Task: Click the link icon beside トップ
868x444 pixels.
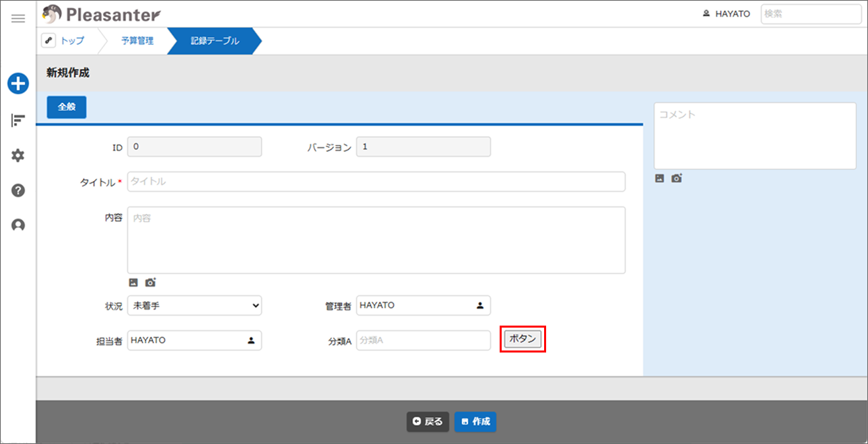Action: 48,41
